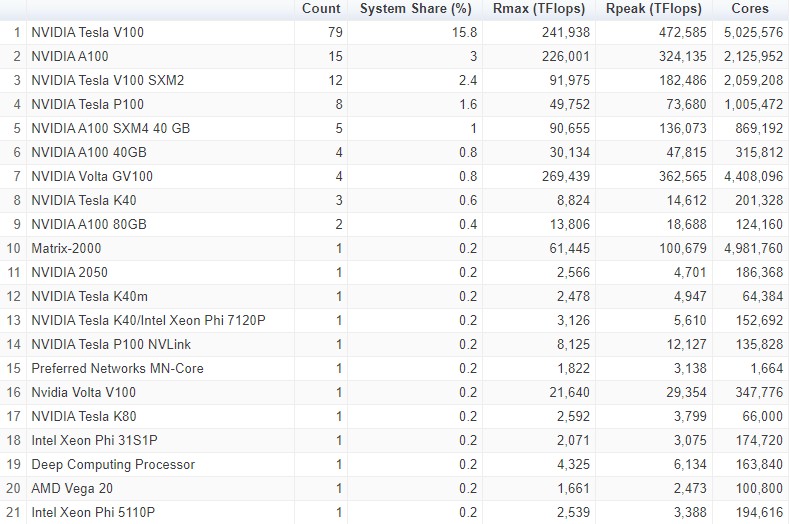Click Intel Xeon Phi 31S1P name

(x=95, y=440)
